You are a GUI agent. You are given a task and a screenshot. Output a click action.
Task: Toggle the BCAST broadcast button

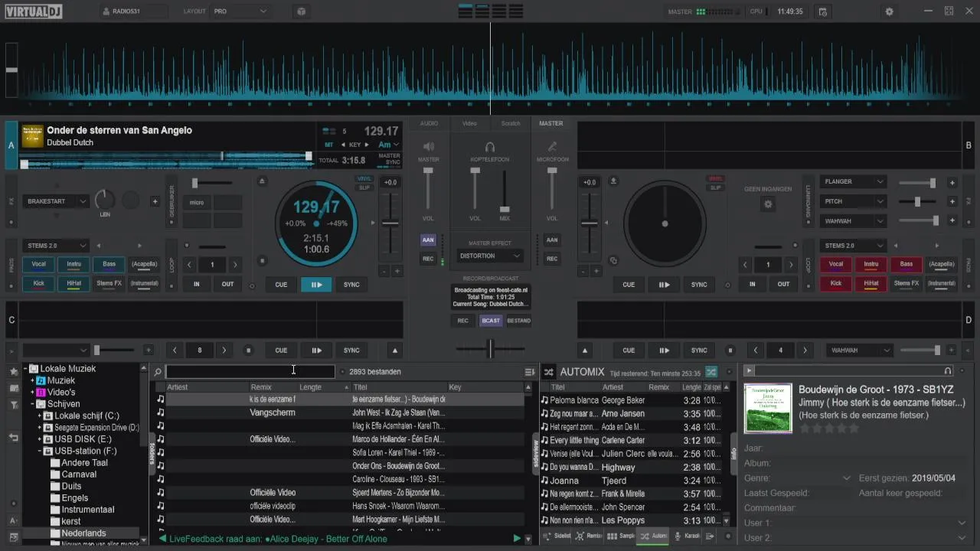(490, 321)
